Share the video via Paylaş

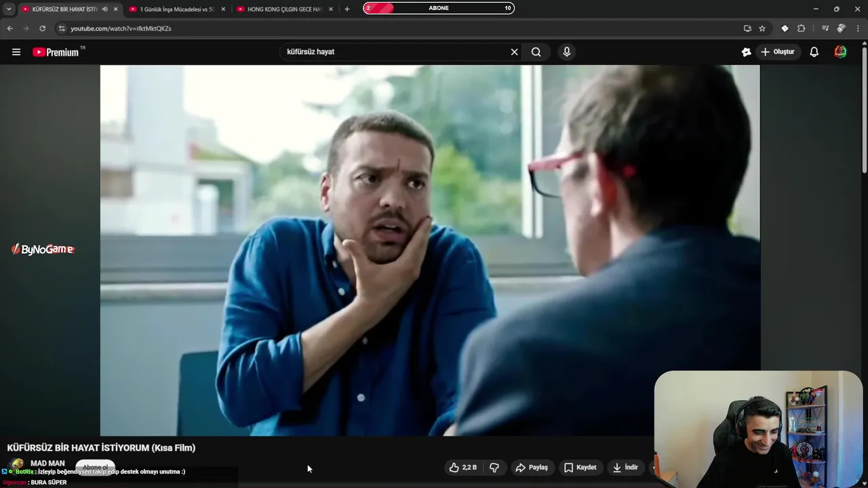click(x=532, y=468)
